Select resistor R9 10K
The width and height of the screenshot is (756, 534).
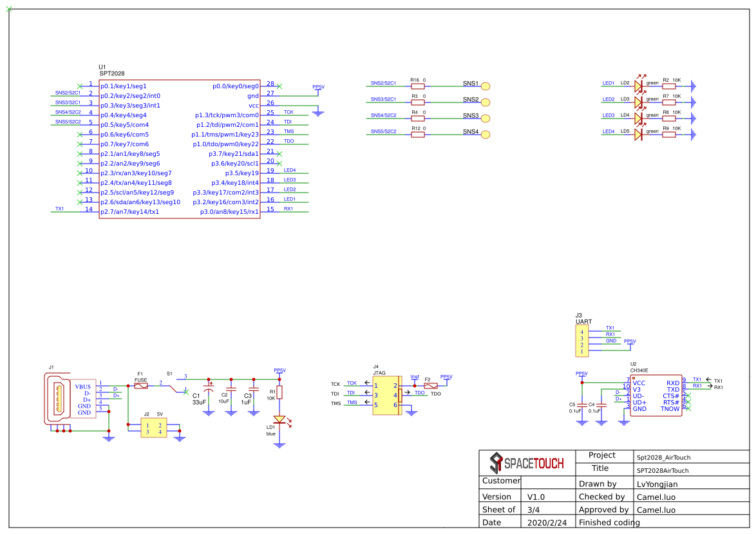668,135
